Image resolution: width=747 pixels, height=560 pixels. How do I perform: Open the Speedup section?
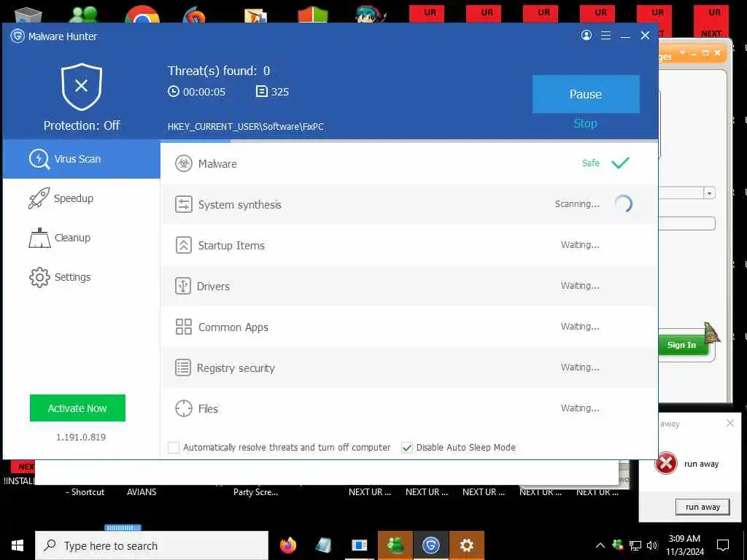(x=82, y=198)
